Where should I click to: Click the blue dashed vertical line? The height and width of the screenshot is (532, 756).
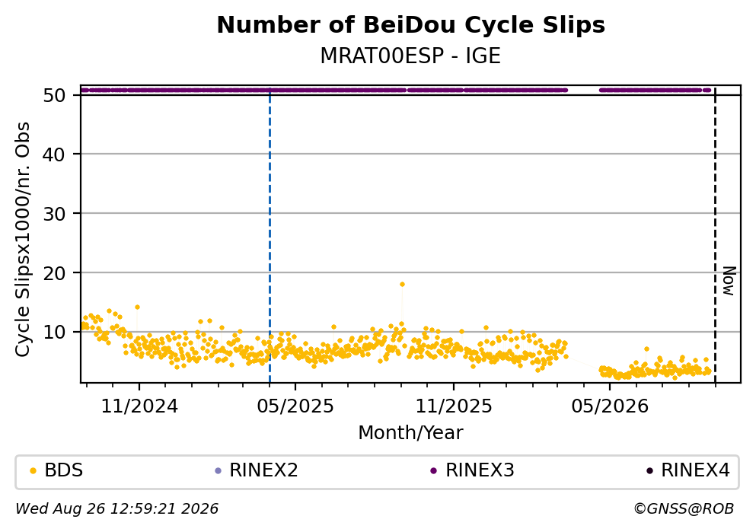pos(270,236)
